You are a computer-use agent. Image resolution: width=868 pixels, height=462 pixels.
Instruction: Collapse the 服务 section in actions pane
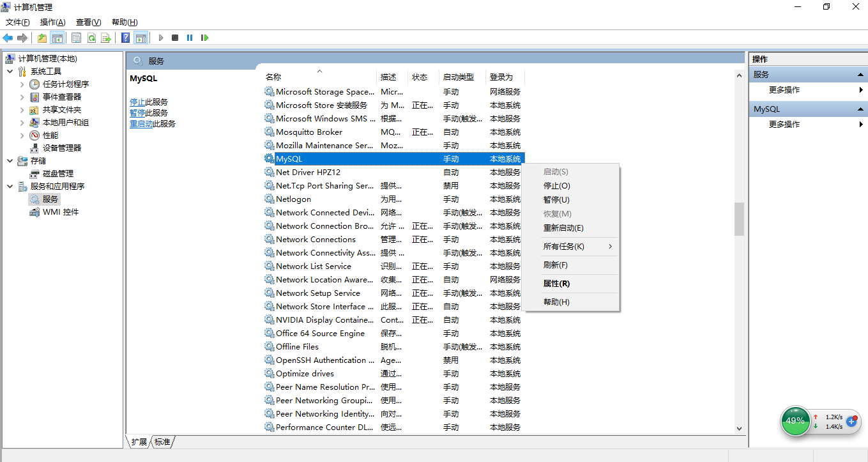860,75
